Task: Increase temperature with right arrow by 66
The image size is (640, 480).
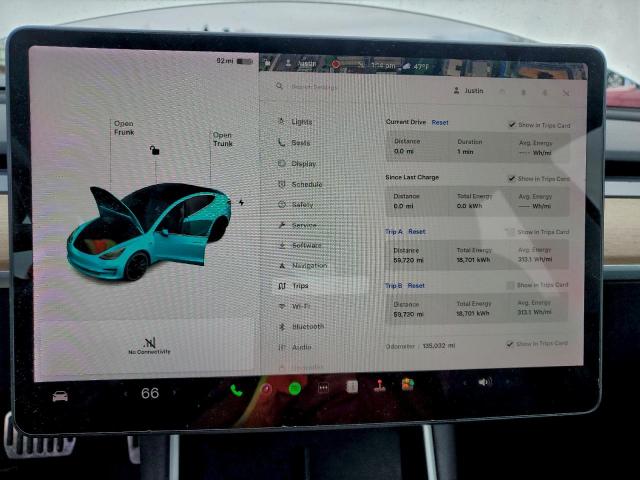Action: point(175,393)
